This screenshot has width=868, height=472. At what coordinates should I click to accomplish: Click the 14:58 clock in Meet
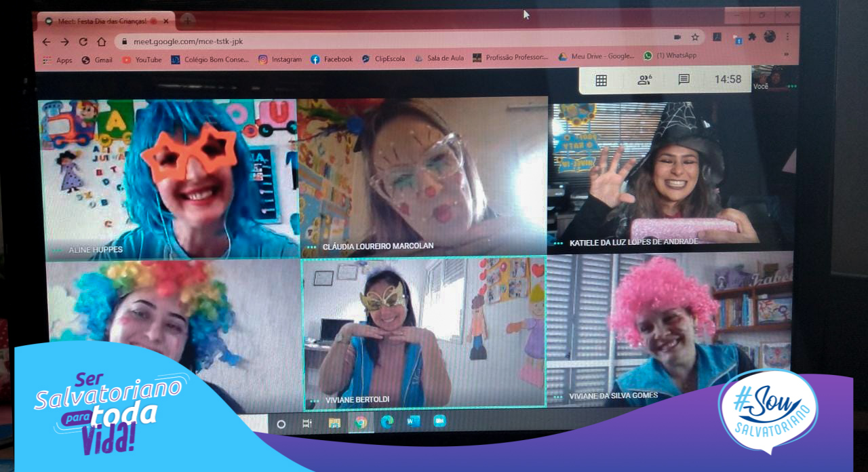coord(728,79)
